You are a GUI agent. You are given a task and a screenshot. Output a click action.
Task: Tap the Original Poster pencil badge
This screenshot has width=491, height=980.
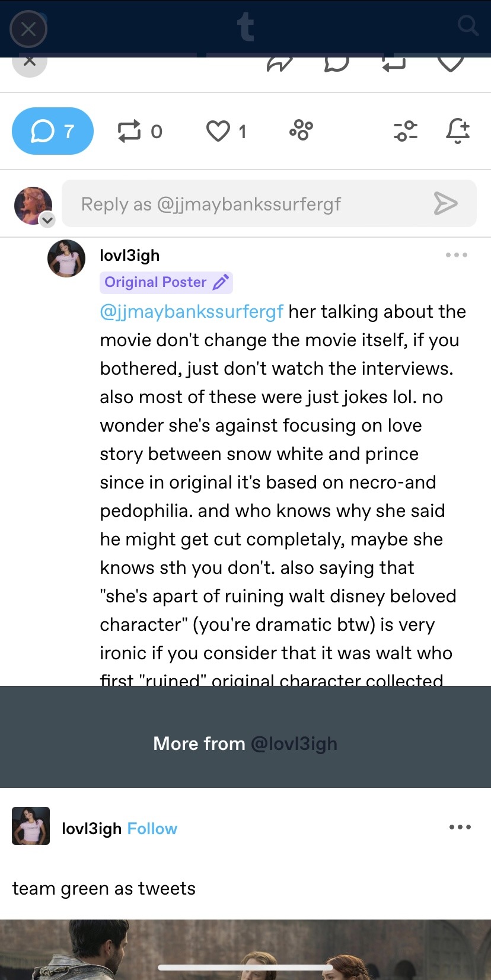(x=166, y=282)
